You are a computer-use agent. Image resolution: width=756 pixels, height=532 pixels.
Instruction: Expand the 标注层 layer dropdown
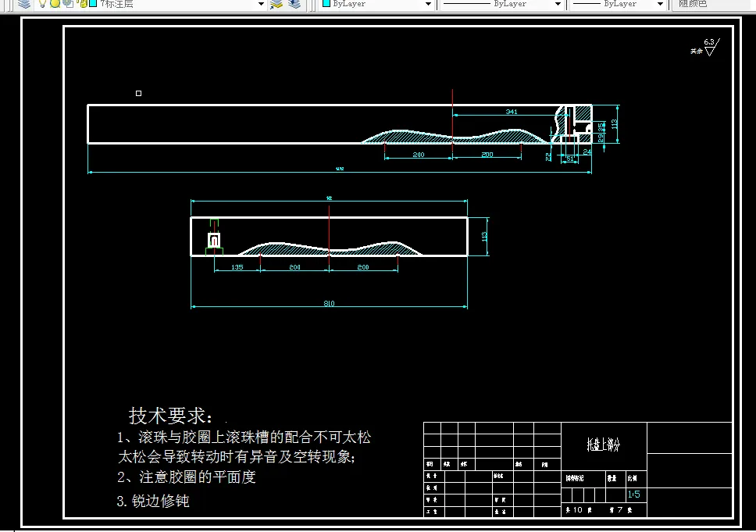tap(261, 4)
